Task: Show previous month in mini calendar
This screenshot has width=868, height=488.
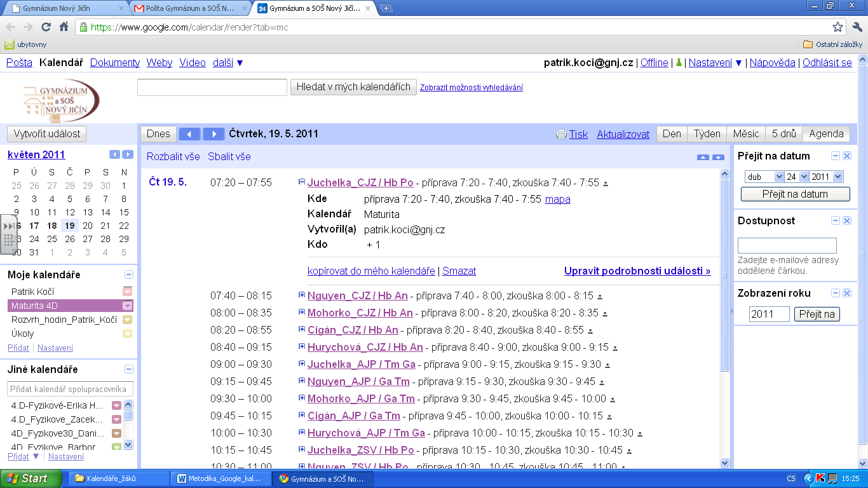Action: (114, 154)
